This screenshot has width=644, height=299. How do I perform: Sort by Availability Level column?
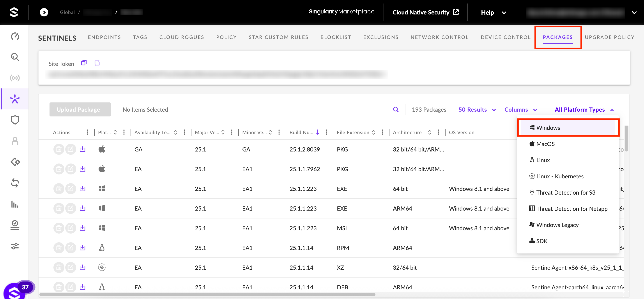(175, 132)
